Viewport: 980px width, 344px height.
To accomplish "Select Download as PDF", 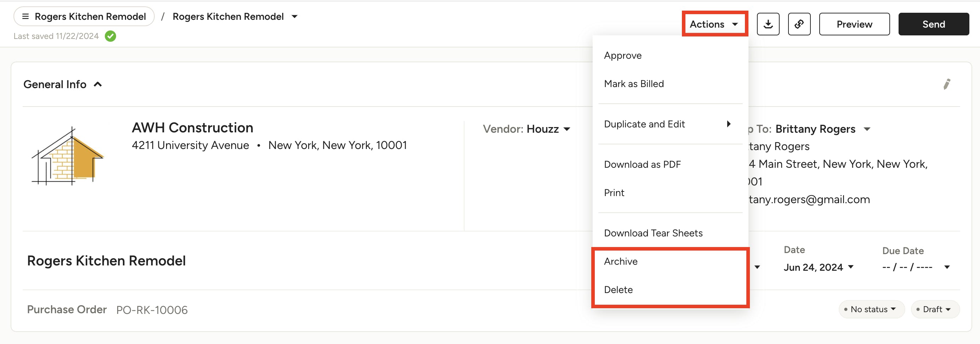I will [642, 164].
